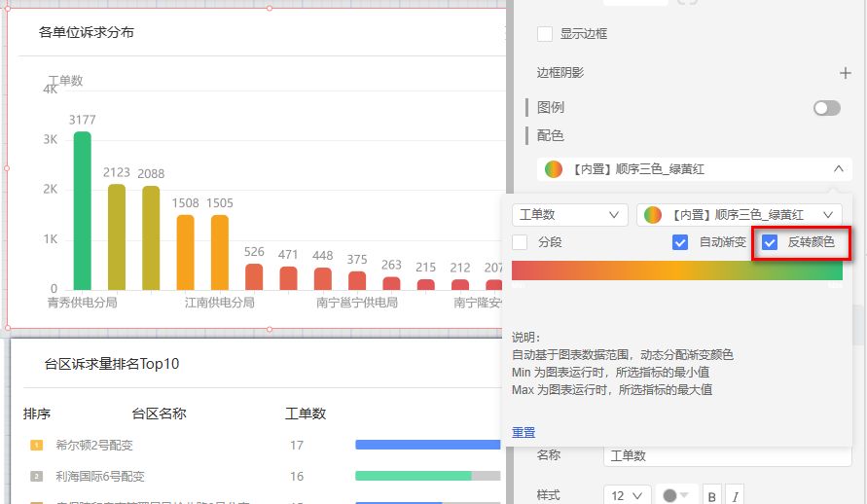The height and width of the screenshot is (504, 867).
Task: Check the 分段 checkbox
Action: (520, 242)
